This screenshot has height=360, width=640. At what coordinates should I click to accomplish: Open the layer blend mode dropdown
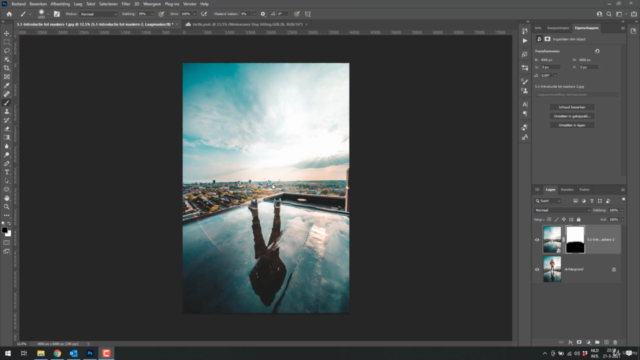click(x=562, y=210)
